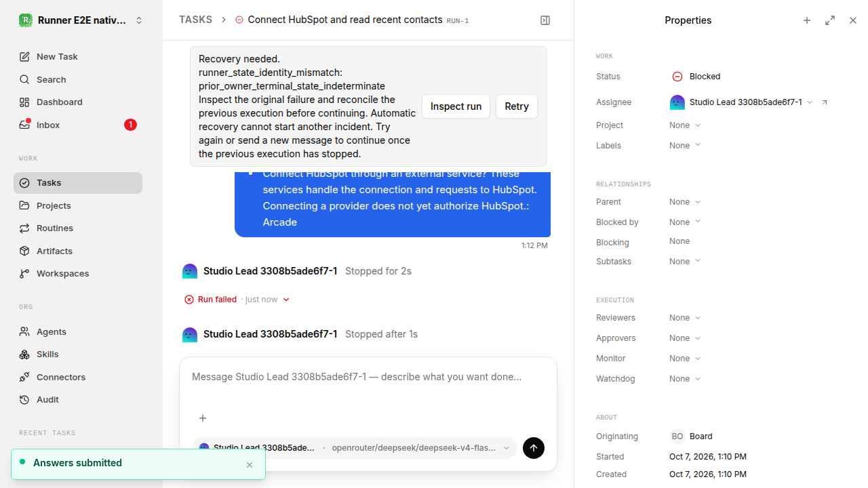The width and height of the screenshot is (868, 488).
Task: Navigate to Routines
Action: point(78,228)
